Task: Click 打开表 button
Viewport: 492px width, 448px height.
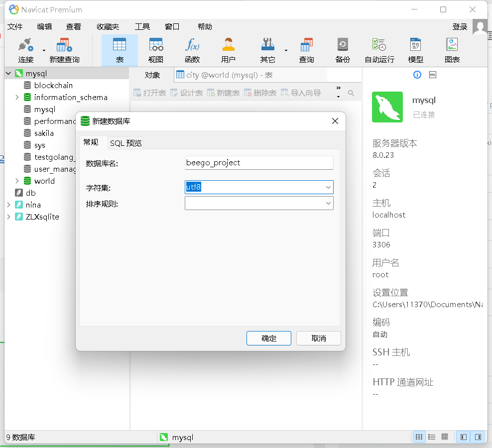Action: tap(150, 93)
